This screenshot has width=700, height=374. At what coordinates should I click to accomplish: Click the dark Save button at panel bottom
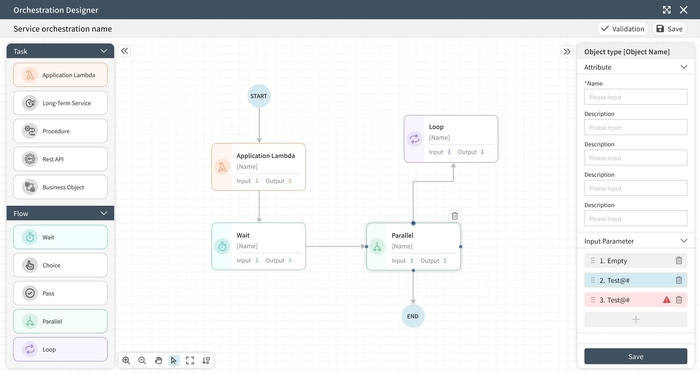click(635, 356)
